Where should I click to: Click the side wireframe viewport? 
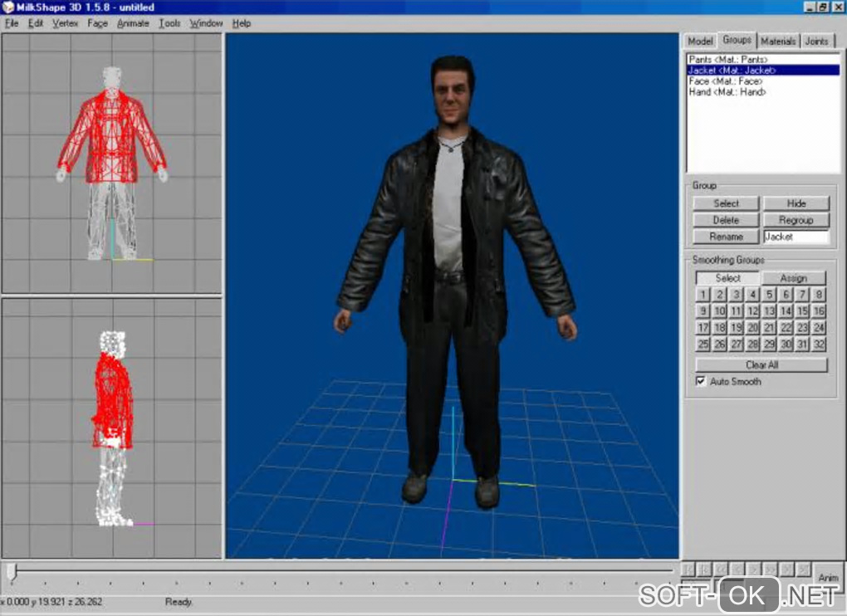pos(112,428)
